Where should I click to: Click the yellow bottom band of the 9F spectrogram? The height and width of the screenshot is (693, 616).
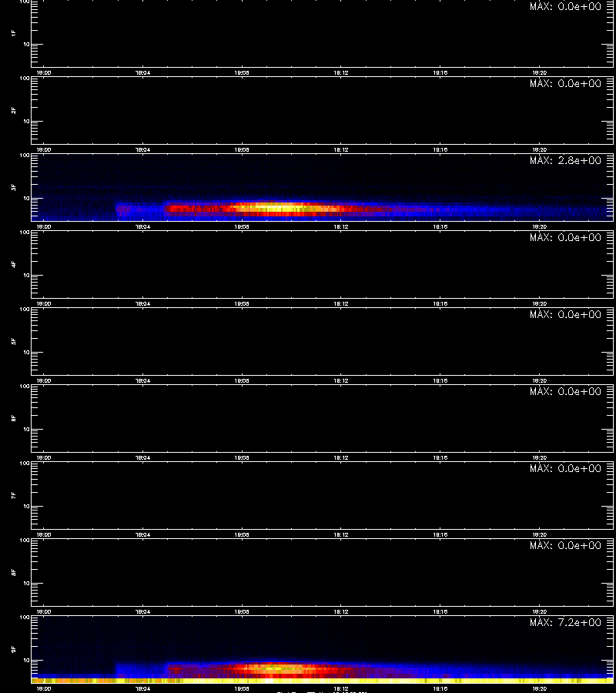point(322,681)
